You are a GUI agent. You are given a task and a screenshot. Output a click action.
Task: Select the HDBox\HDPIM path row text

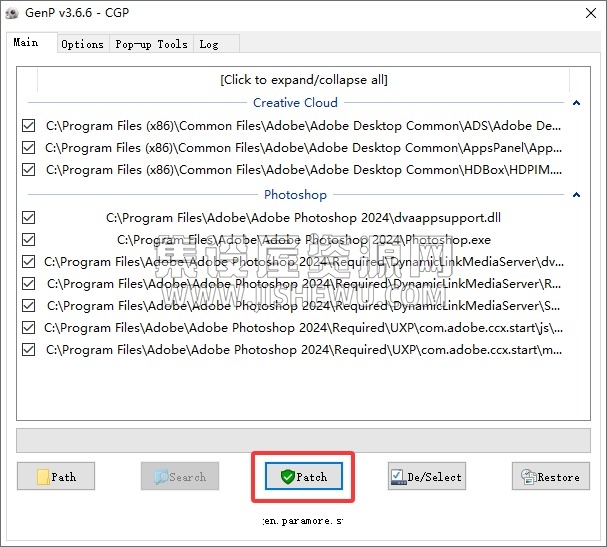point(304,170)
